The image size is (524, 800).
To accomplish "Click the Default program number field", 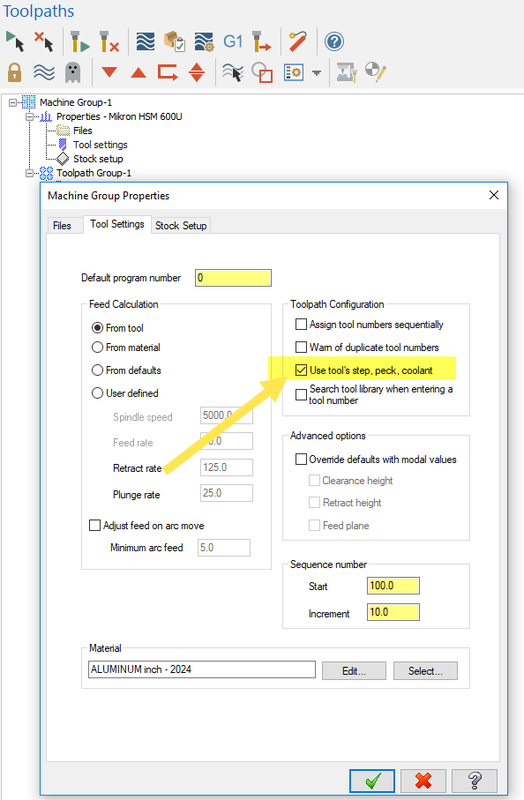I will pyautogui.click(x=233, y=278).
